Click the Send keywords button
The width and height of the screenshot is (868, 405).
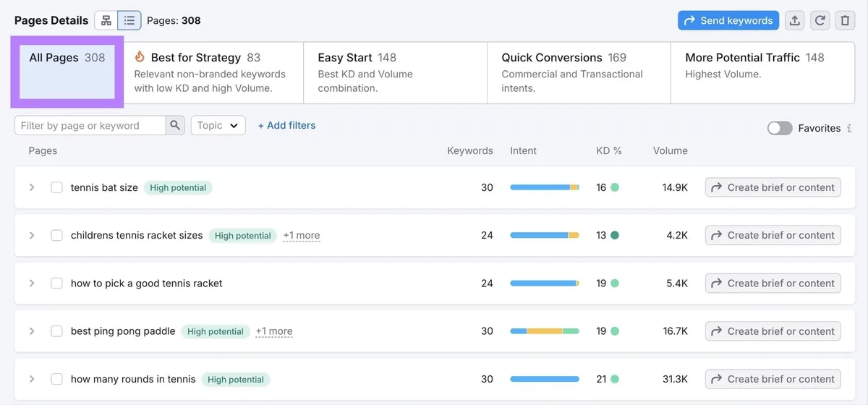(728, 20)
